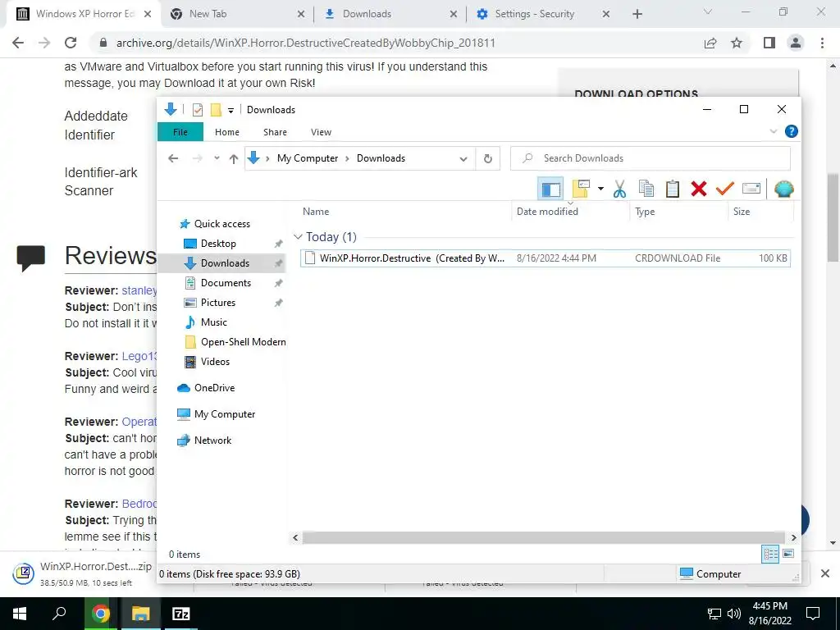Open the File tab in Explorer ribbon

tap(180, 132)
